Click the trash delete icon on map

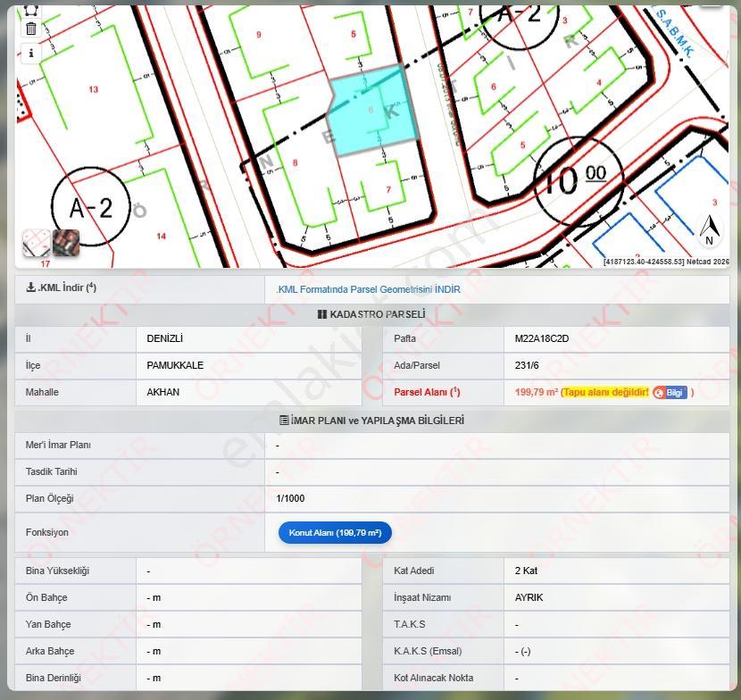pos(31,29)
